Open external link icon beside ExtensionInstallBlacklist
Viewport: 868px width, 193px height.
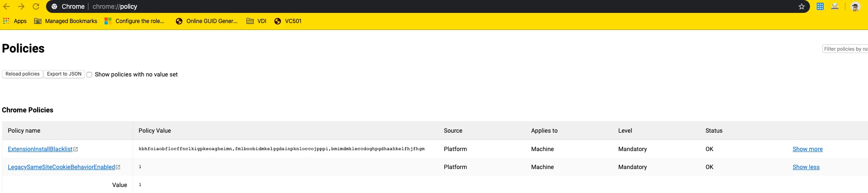pyautogui.click(x=76, y=149)
